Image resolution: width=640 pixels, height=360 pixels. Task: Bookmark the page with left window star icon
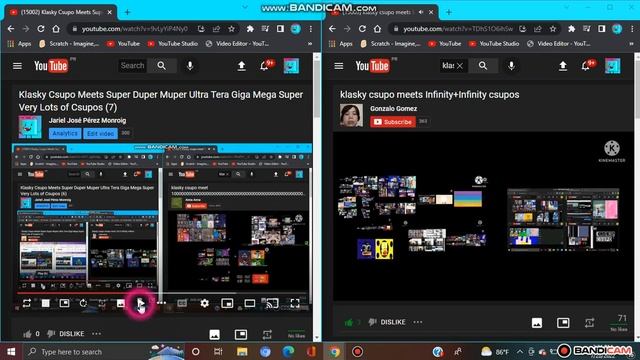pos(231,29)
